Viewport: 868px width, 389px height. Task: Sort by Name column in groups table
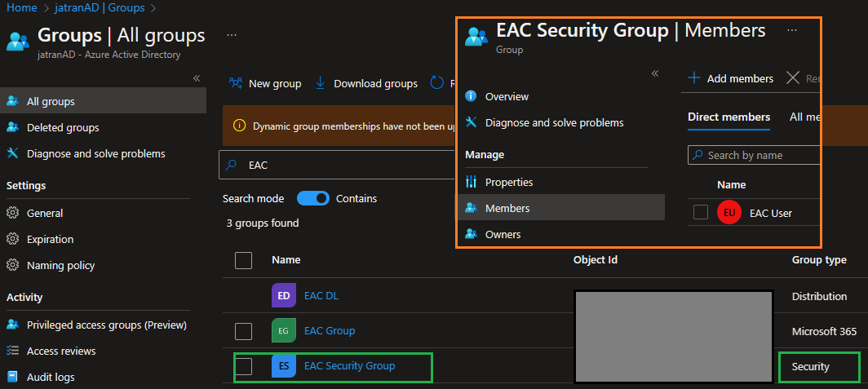coord(286,259)
